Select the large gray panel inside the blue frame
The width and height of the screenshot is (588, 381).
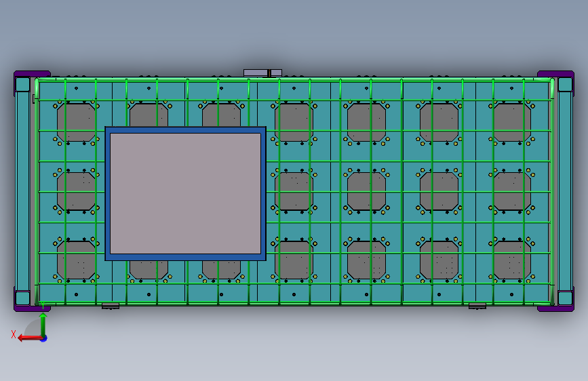click(x=185, y=193)
